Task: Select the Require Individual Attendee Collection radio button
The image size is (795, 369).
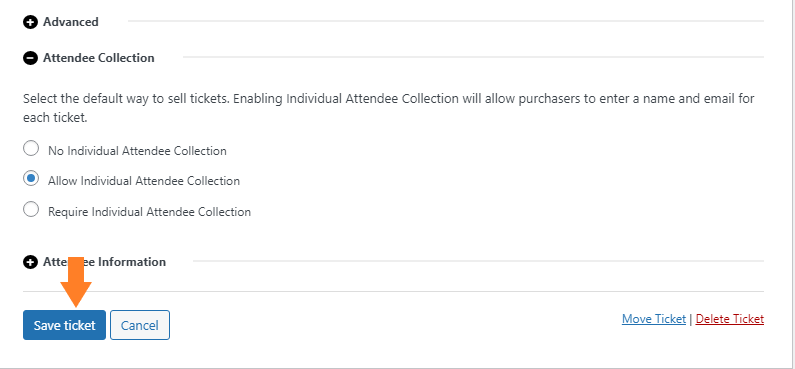Action: [x=31, y=209]
